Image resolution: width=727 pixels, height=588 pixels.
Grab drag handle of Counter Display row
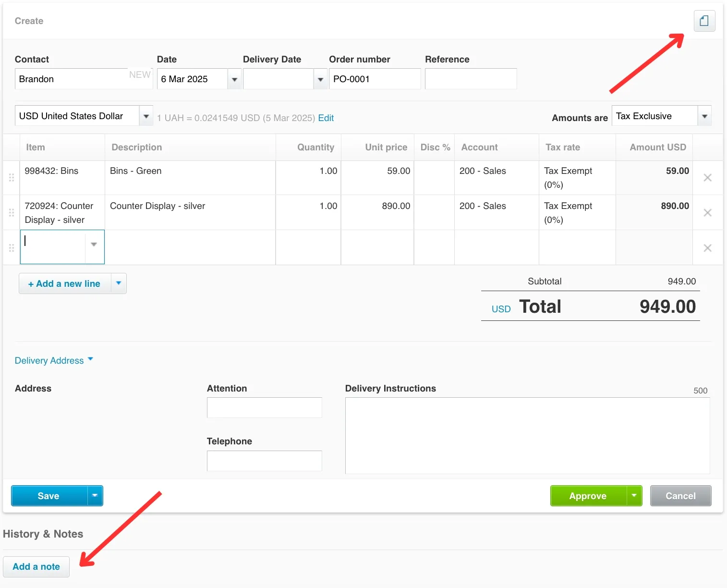pyautogui.click(x=12, y=213)
